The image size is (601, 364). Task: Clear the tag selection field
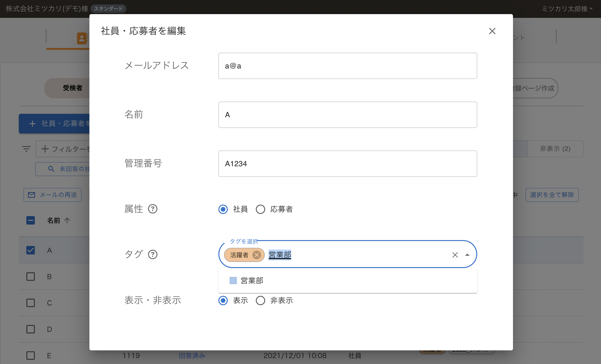(455, 255)
